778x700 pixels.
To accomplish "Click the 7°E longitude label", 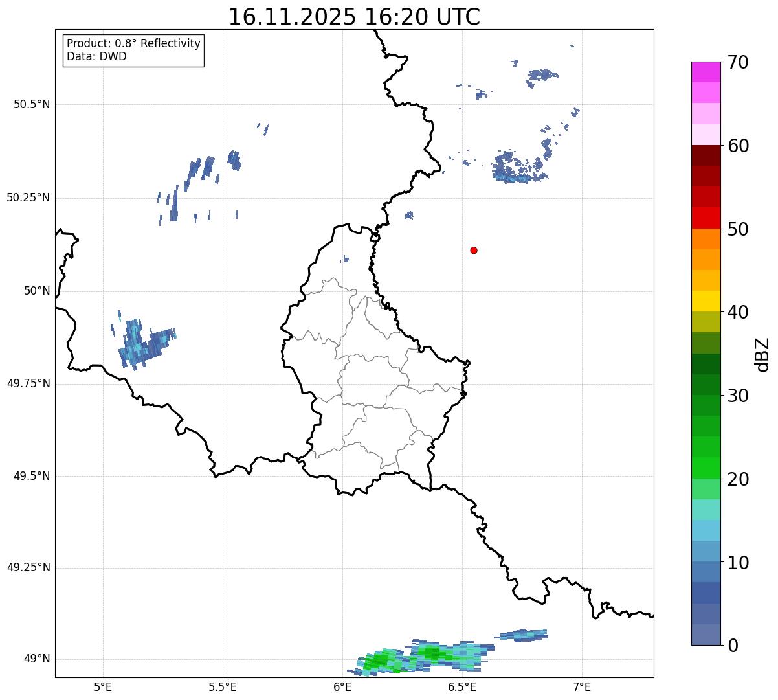I will [x=582, y=686].
